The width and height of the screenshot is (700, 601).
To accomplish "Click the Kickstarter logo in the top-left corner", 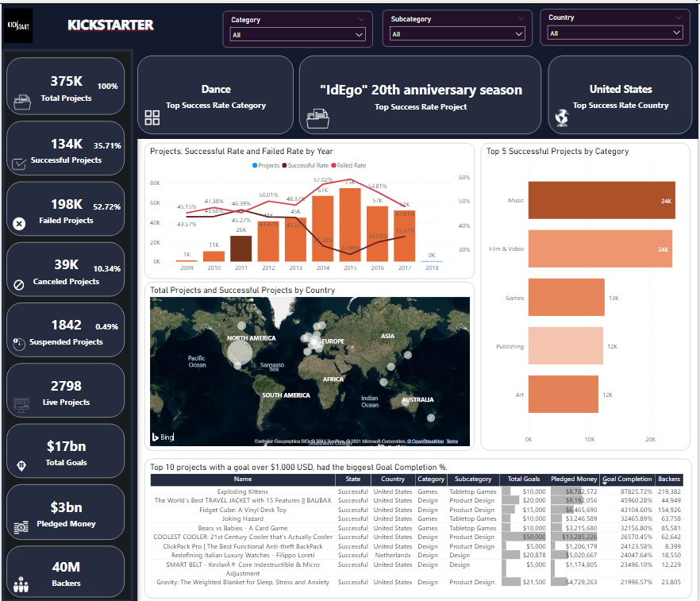I will [x=18, y=25].
